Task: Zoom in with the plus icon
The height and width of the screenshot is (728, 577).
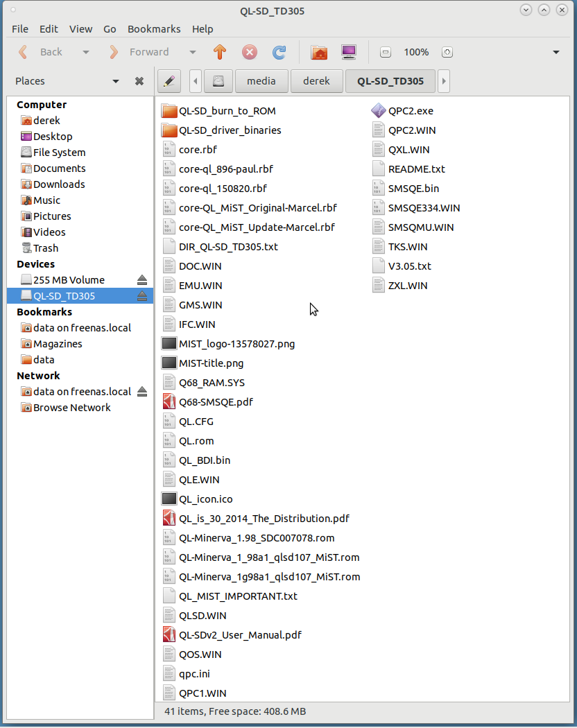Action: coord(447,52)
